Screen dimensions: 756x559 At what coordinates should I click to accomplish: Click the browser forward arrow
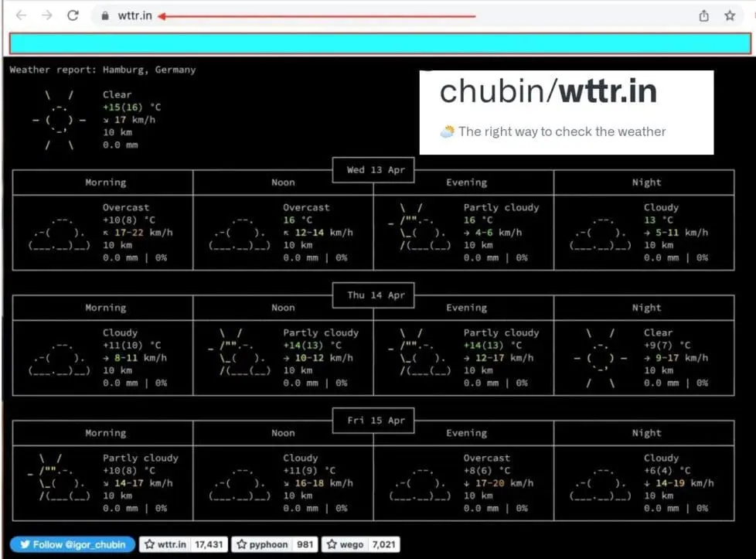click(x=47, y=15)
